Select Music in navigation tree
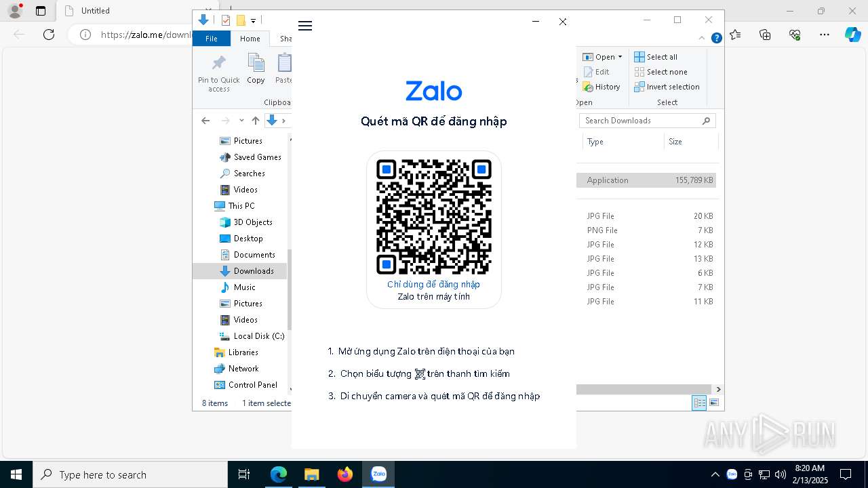Image resolution: width=868 pixels, height=488 pixels. pos(237,287)
